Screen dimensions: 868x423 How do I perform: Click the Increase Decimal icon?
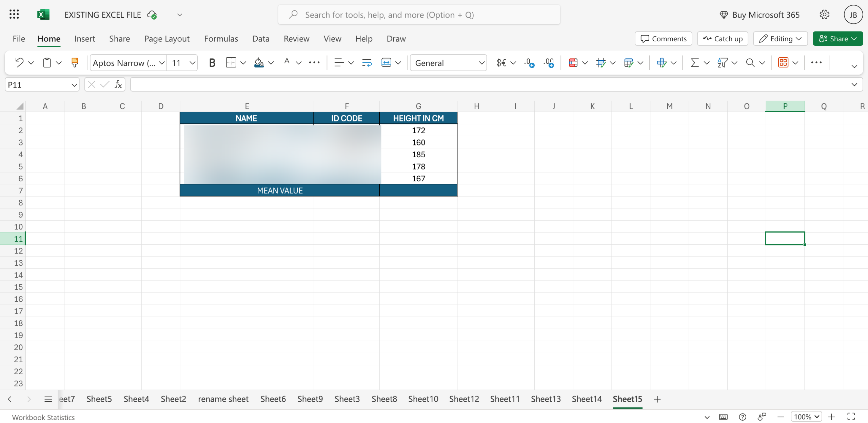coord(529,63)
